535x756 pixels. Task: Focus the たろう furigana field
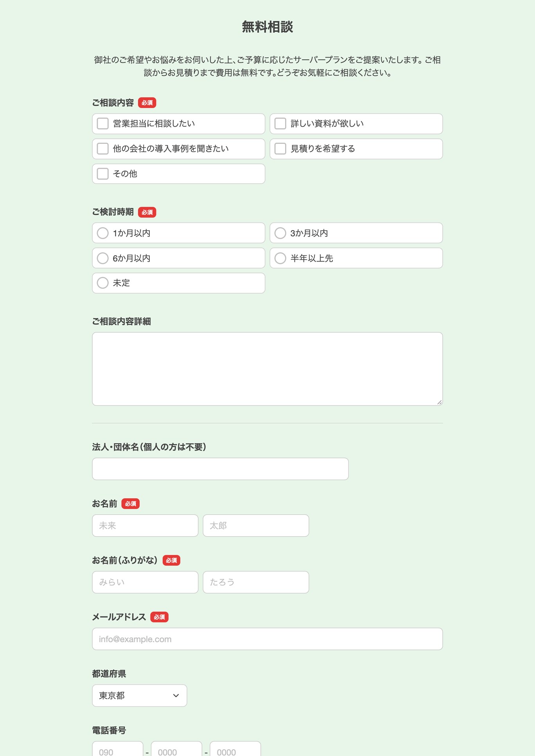pos(256,582)
